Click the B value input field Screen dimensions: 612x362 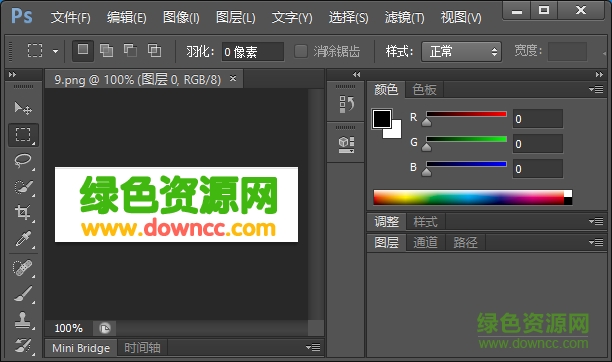point(537,169)
